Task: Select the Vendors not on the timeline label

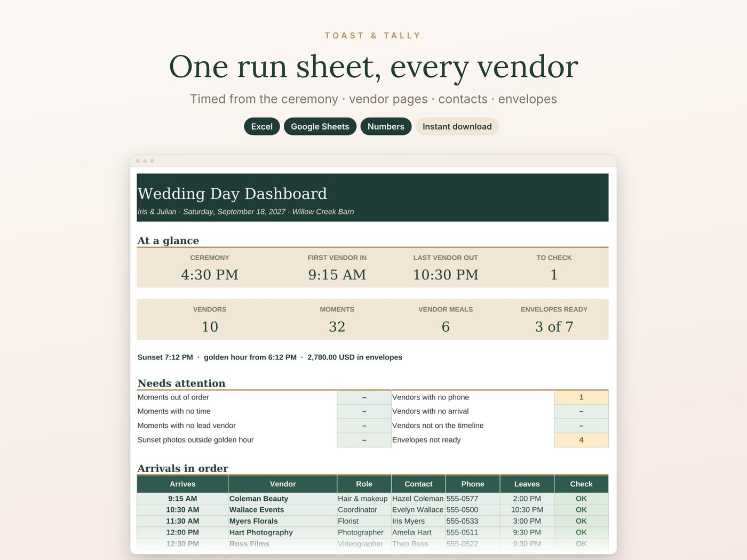Action: 438,426
